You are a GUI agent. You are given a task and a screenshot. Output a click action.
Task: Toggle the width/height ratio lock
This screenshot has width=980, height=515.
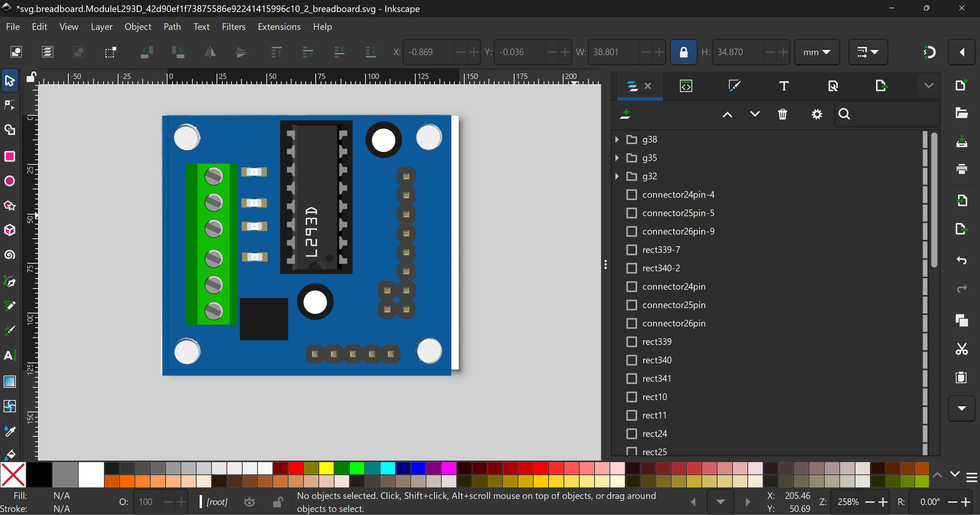(683, 52)
